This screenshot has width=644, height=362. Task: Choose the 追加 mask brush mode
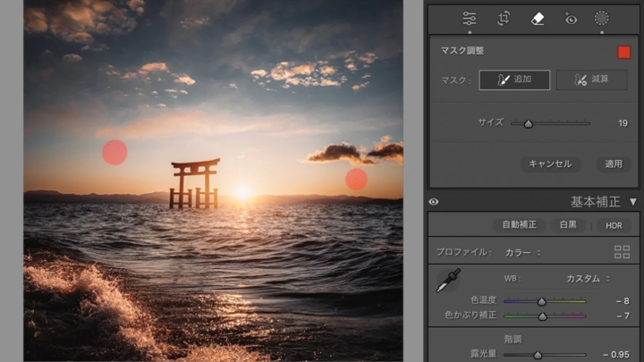tap(514, 80)
